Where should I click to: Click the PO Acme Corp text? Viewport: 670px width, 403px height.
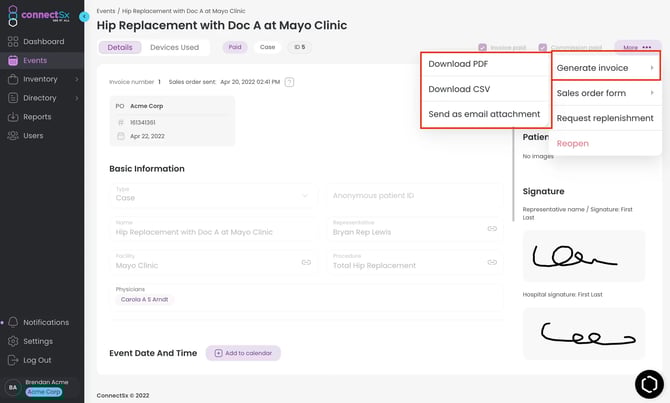139,106
